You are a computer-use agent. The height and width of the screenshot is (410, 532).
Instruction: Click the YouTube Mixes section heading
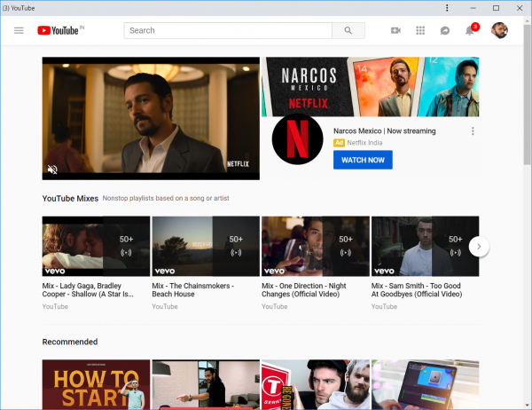coord(70,199)
